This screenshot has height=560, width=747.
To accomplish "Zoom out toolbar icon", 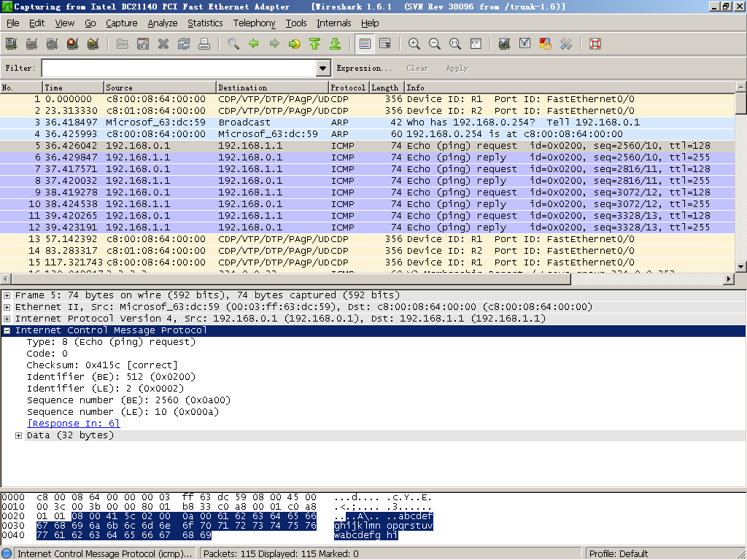I will [435, 44].
